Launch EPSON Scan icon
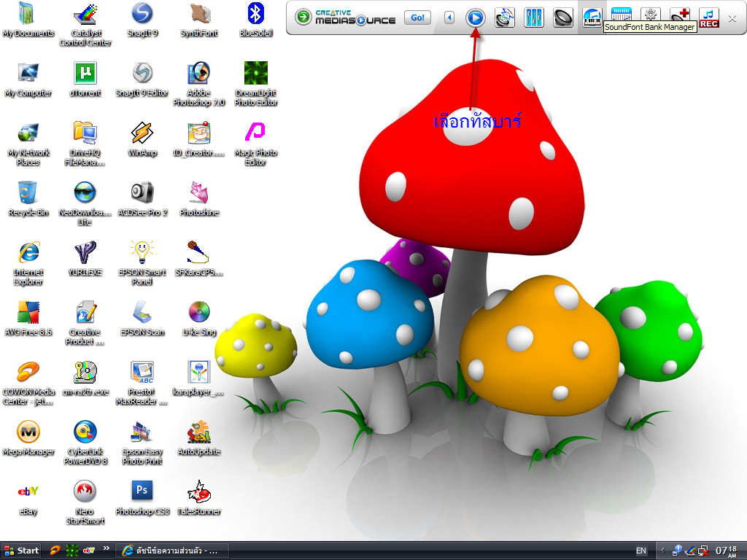This screenshot has width=747, height=560. click(x=142, y=319)
